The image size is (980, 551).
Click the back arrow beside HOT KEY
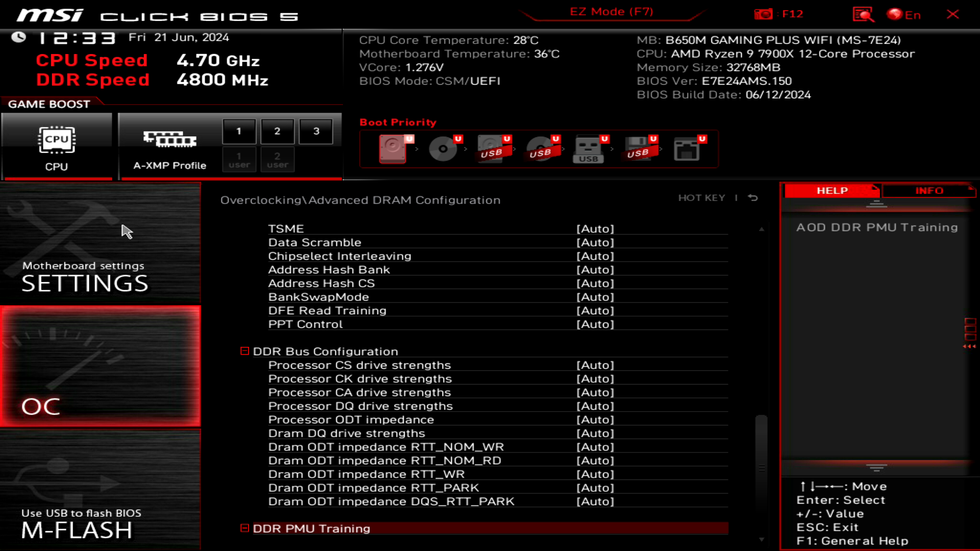point(752,198)
